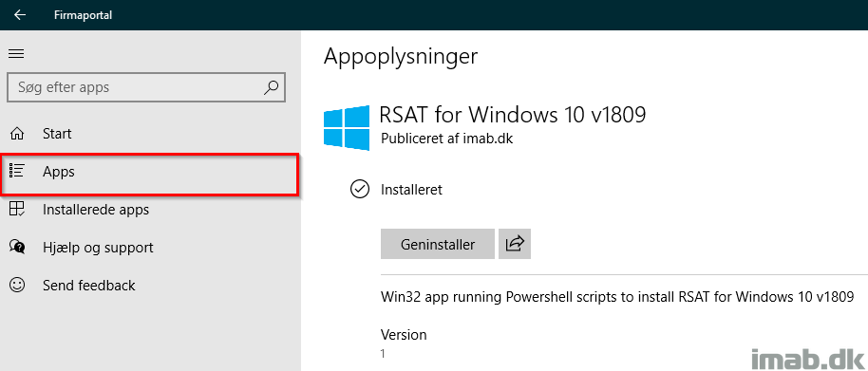Viewport: 868px width, 371px height.
Task: Click the Start home icon
Action: coord(17,134)
